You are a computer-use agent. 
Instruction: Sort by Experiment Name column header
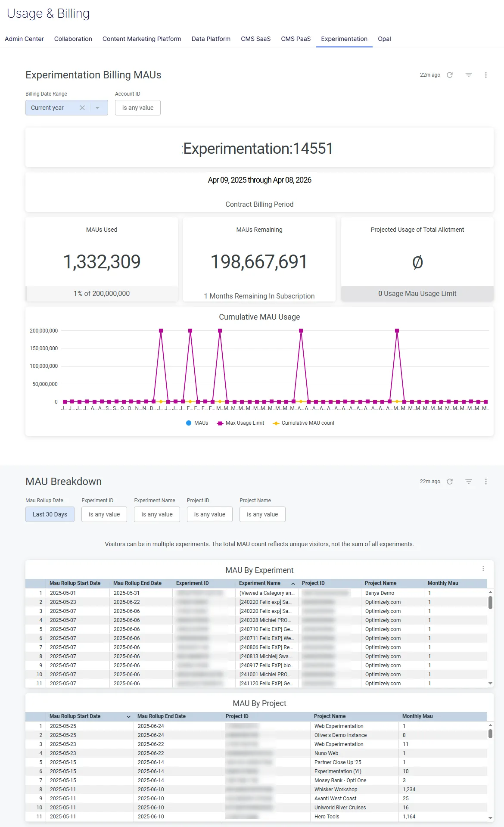(x=260, y=583)
